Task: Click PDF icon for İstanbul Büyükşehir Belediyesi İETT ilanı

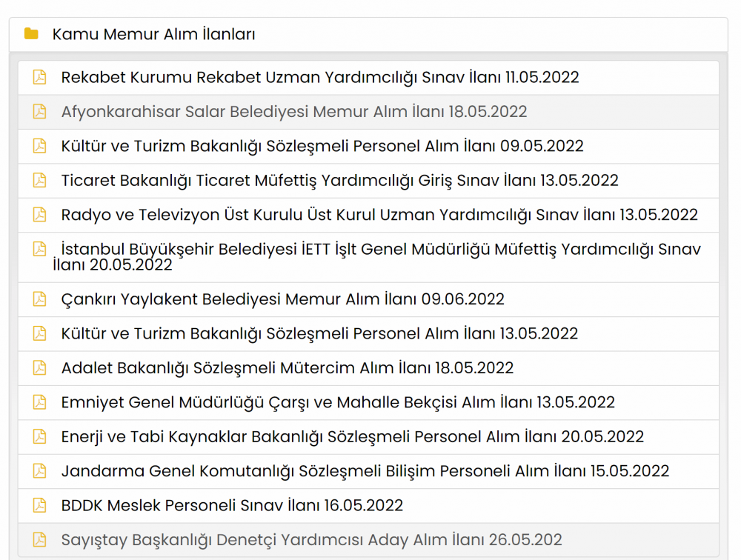Action: pos(40,249)
